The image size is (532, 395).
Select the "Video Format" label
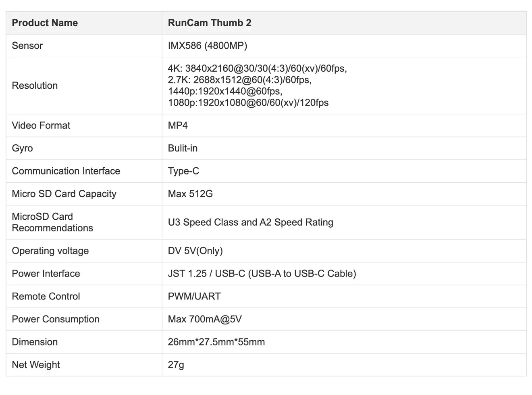click(41, 125)
